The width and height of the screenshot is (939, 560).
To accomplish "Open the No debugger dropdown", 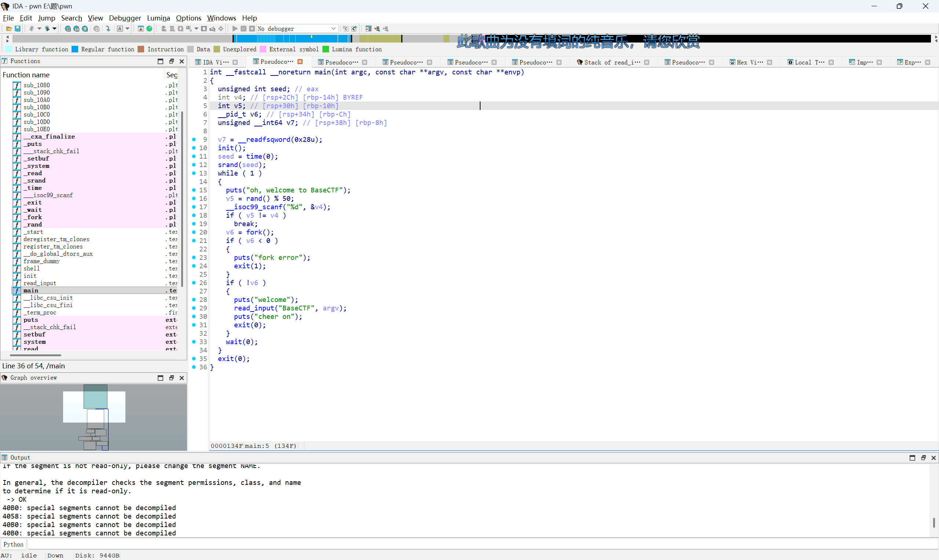I will tap(333, 29).
